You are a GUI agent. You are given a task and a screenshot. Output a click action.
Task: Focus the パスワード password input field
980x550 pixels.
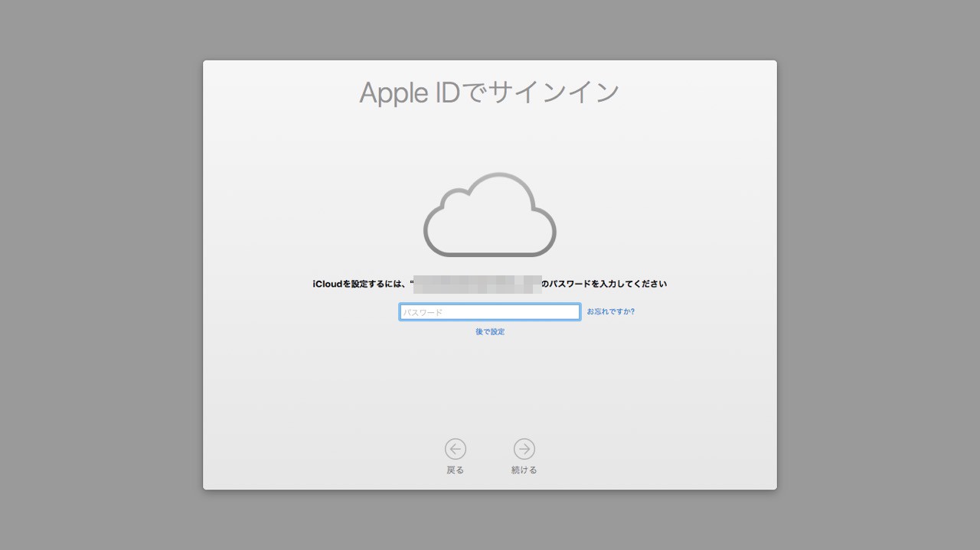tap(490, 312)
